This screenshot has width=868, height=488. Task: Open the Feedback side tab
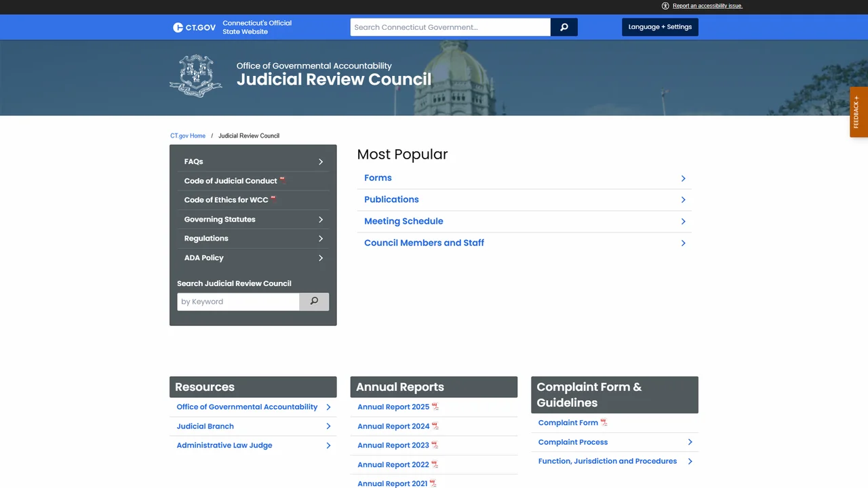click(x=859, y=112)
